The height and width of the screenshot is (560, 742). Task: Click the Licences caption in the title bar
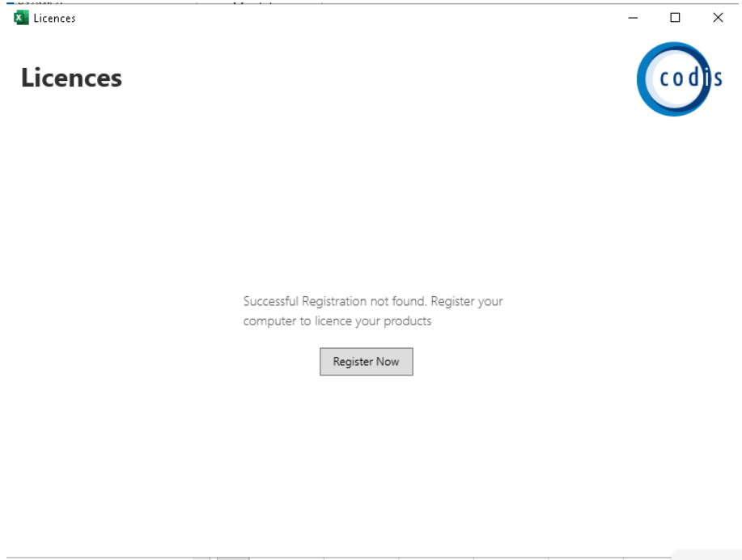point(54,19)
